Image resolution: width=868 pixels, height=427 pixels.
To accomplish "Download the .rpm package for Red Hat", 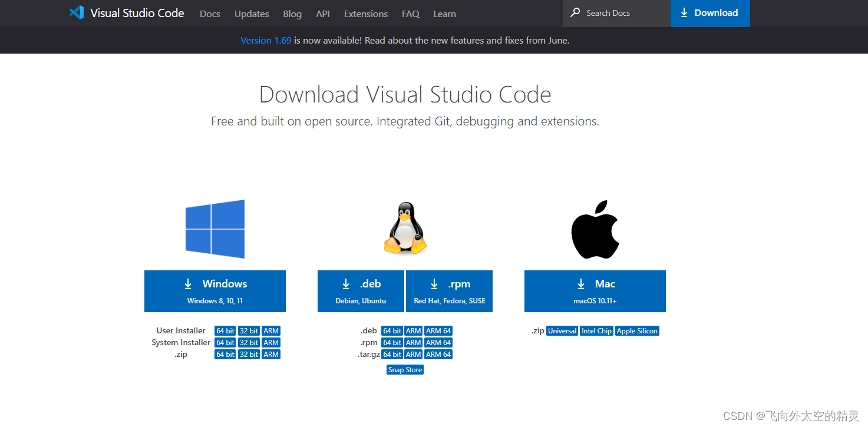I will (449, 291).
